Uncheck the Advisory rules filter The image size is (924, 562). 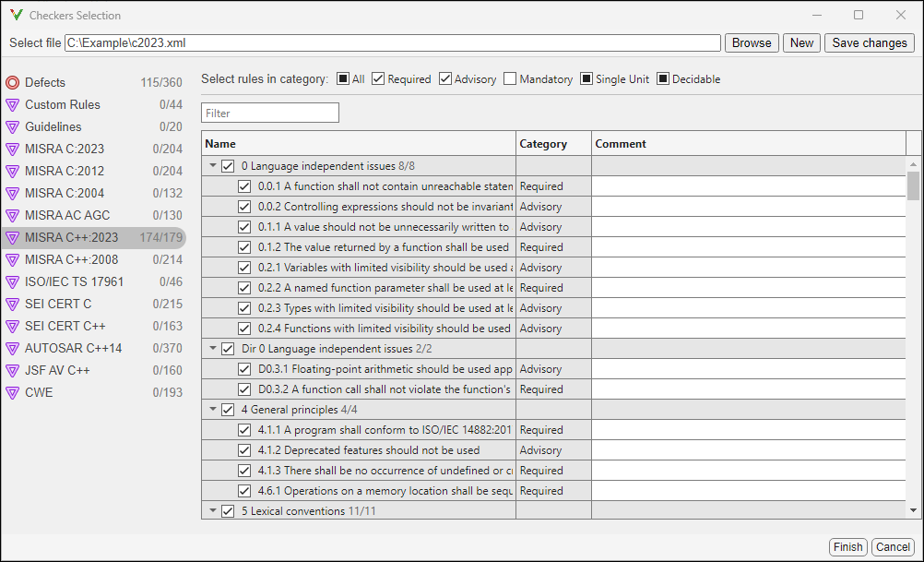pyautogui.click(x=444, y=78)
